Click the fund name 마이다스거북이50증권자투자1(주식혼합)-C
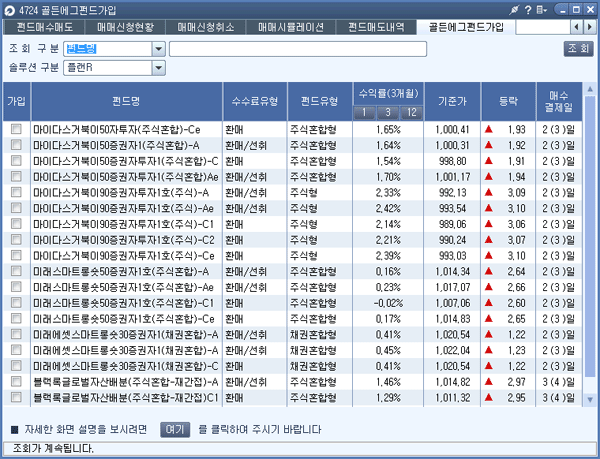 tap(126, 161)
